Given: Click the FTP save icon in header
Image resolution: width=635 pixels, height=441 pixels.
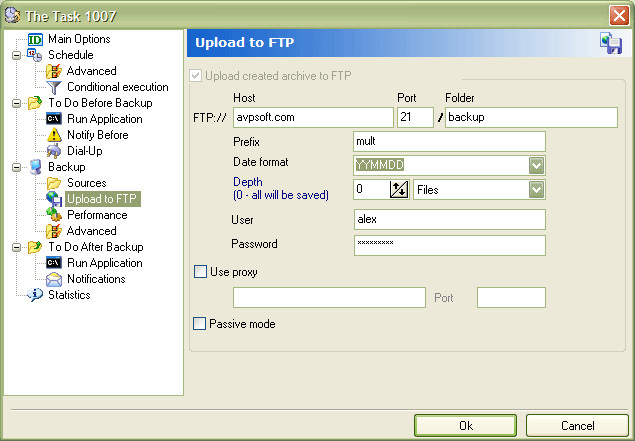Looking at the screenshot, I should [611, 43].
